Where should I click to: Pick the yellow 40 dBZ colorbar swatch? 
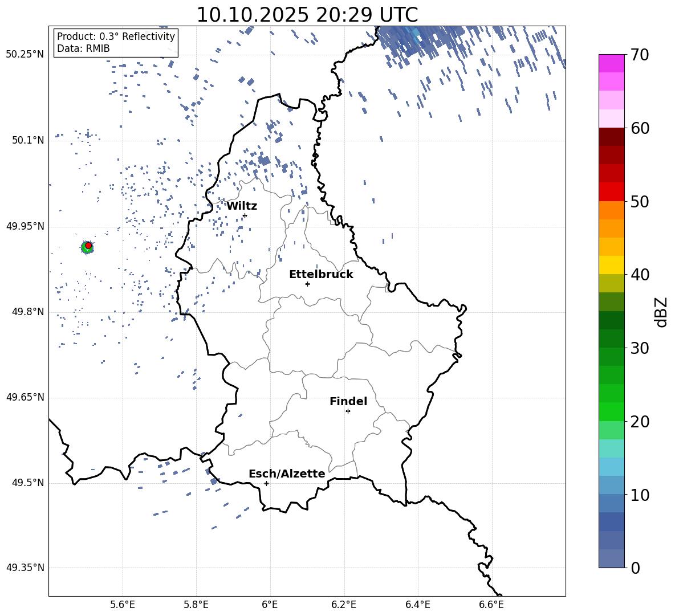click(x=612, y=265)
